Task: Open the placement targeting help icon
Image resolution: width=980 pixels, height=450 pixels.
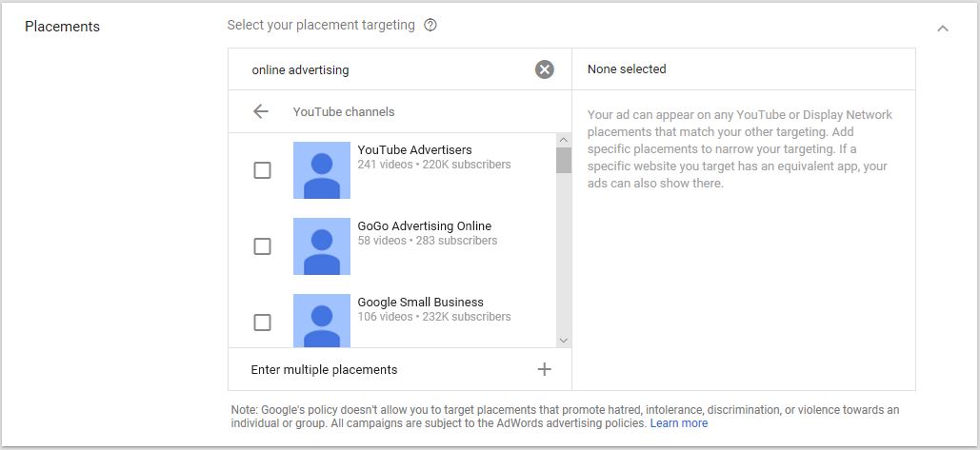Action: tap(430, 26)
